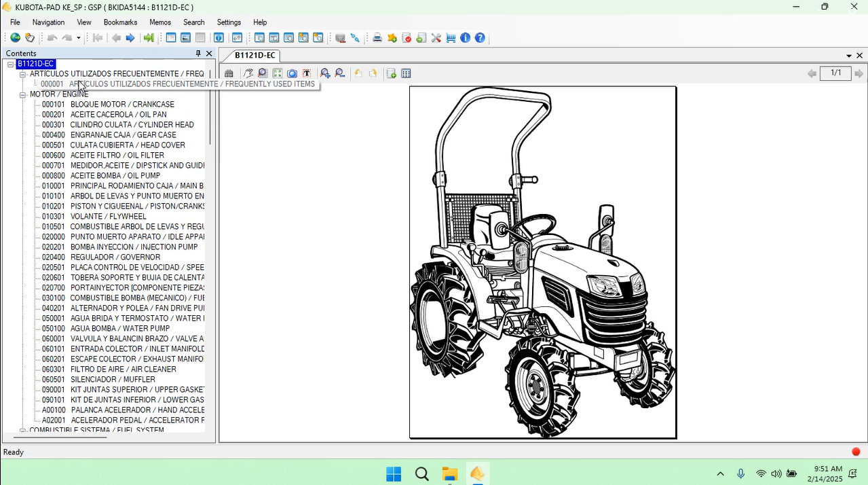Open the Settings menu
Screen dimensions: 868x485
229,22
